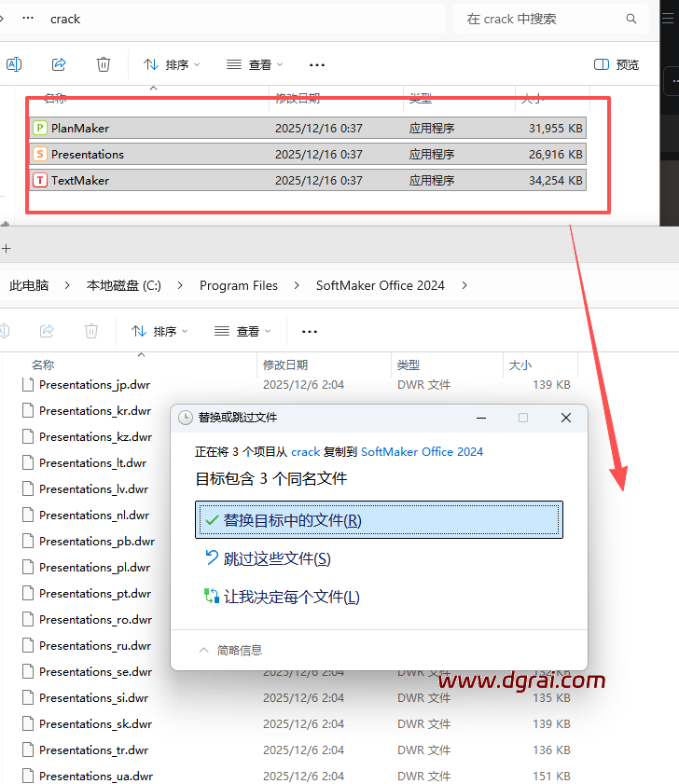Select file Presentations_tr.dwr
Screen dimensions: 679x784
coord(93,750)
